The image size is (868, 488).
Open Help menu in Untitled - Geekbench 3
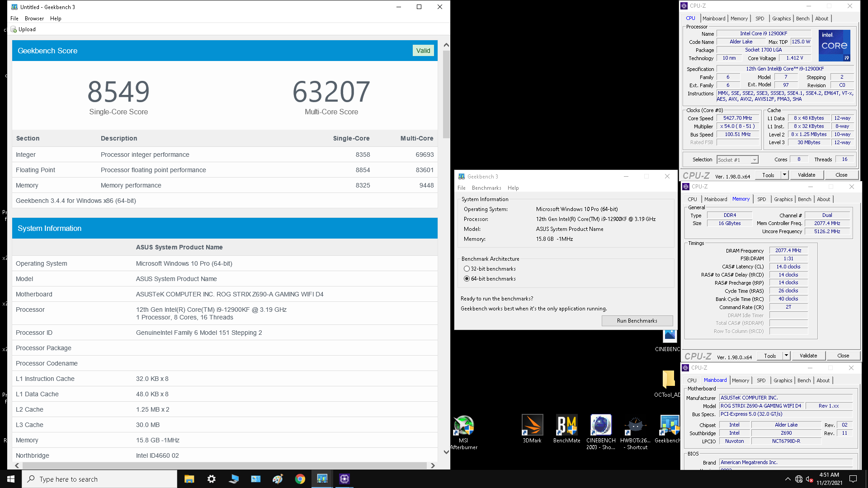[56, 19]
